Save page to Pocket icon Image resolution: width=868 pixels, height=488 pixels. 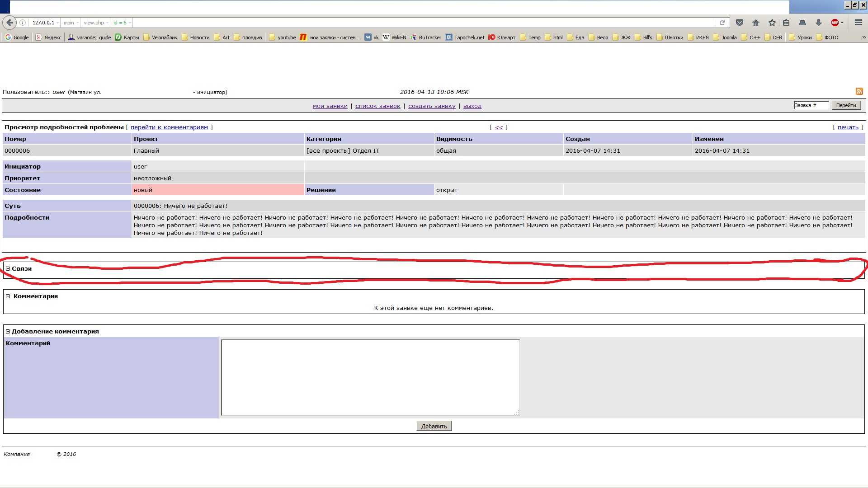point(740,23)
